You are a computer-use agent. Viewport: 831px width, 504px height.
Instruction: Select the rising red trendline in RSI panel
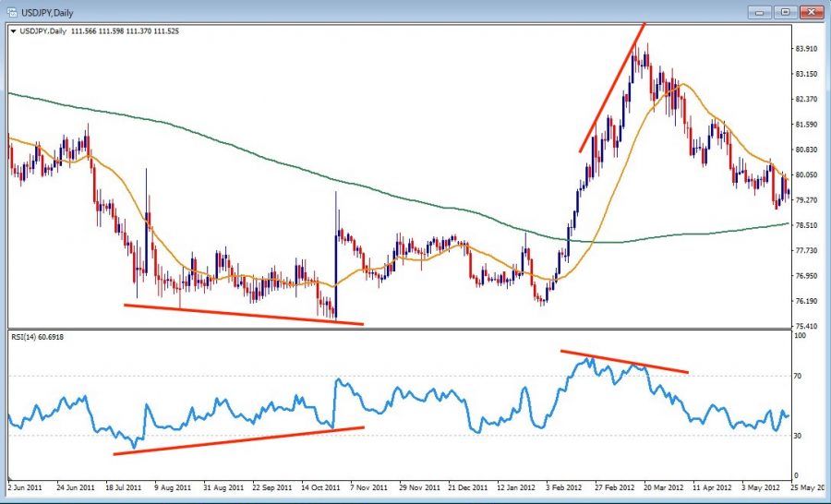pyautogui.click(x=240, y=440)
